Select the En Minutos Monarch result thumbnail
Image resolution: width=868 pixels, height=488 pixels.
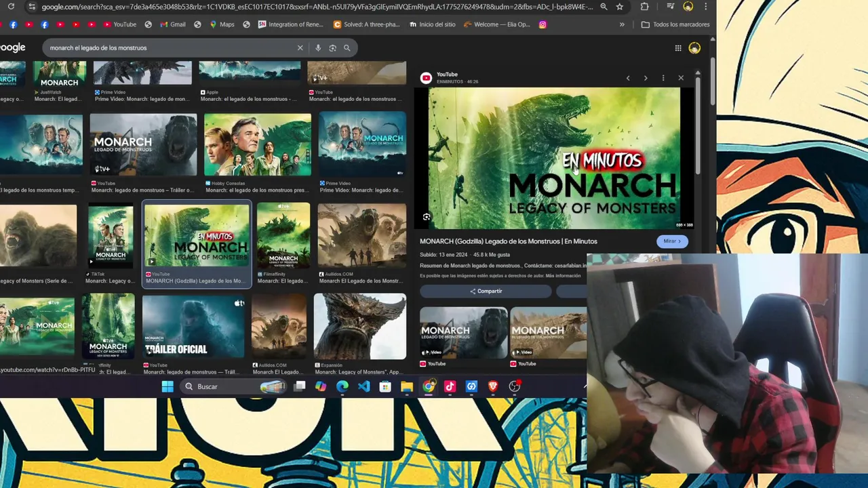(197, 236)
